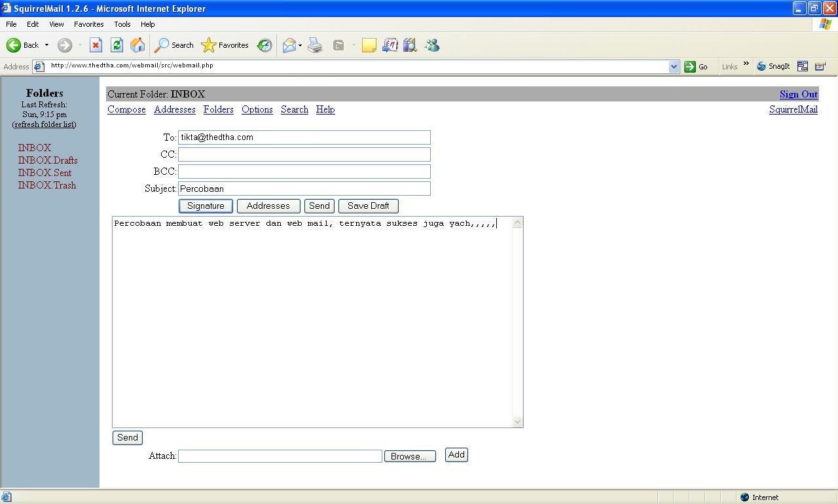The image size is (838, 504).
Task: Click the Send button below message body
Action: pyautogui.click(x=128, y=438)
